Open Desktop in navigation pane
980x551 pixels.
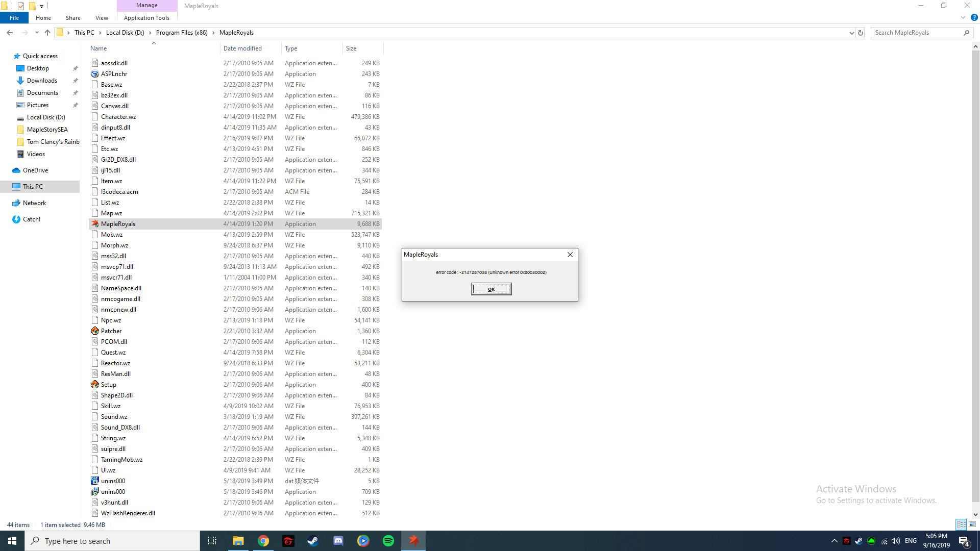38,68
